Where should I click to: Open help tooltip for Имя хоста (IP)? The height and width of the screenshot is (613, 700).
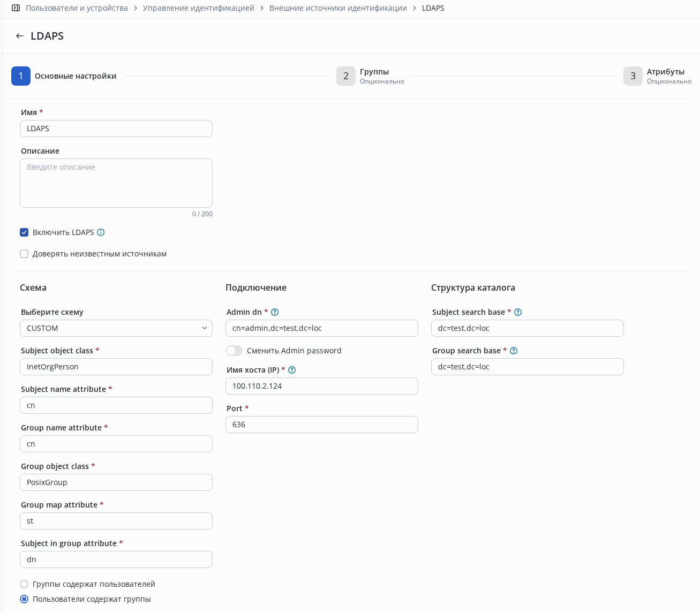(292, 370)
